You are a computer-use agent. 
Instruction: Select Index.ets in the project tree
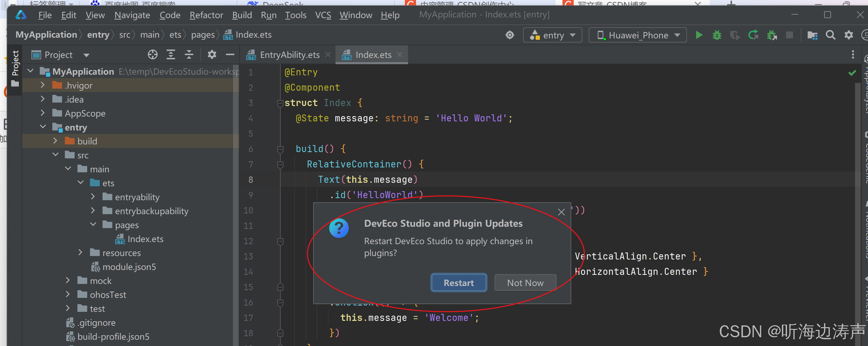(145, 239)
